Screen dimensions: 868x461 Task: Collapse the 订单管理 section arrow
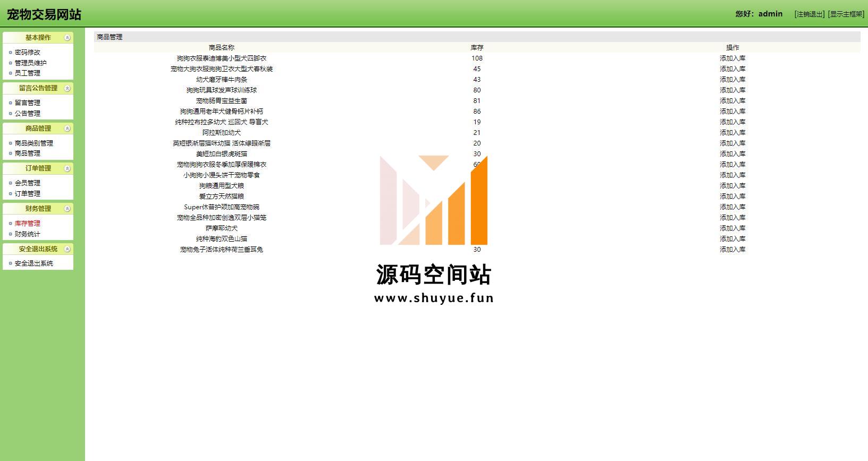pyautogui.click(x=68, y=168)
